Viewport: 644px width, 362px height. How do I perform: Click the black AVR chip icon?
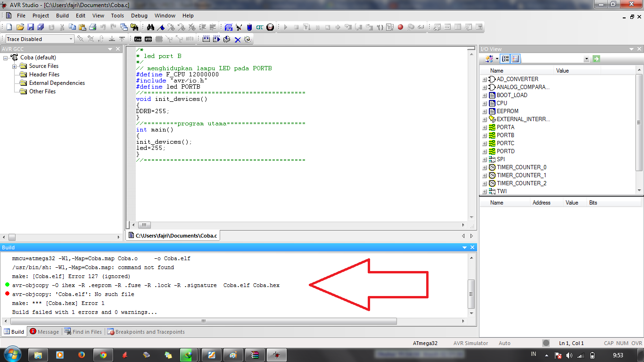click(x=148, y=39)
